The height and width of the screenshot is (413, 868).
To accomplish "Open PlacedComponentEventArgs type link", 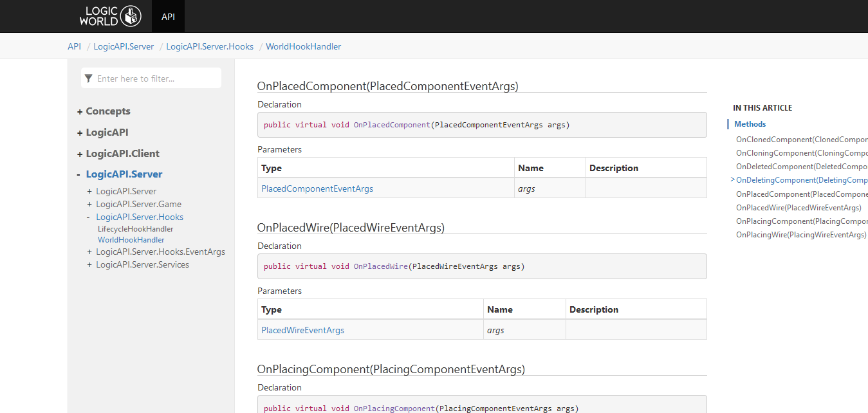I will [x=317, y=188].
